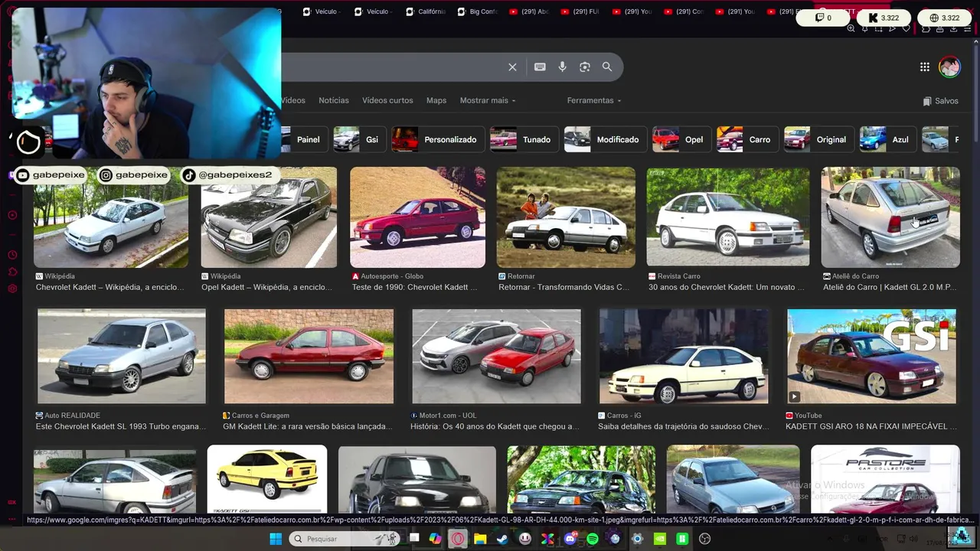Click '30 anos do Chevrolet Kadett' caption
The width and height of the screenshot is (980, 551).
click(727, 287)
